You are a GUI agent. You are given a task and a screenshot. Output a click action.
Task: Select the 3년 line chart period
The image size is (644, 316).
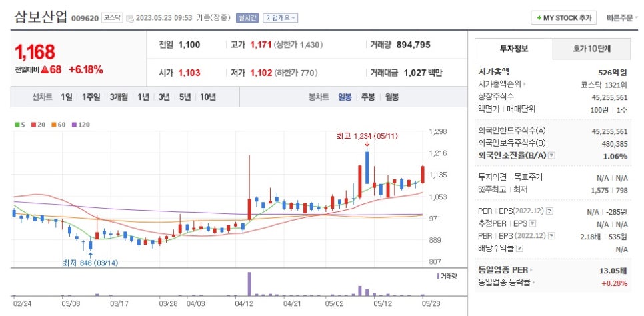coord(164,97)
